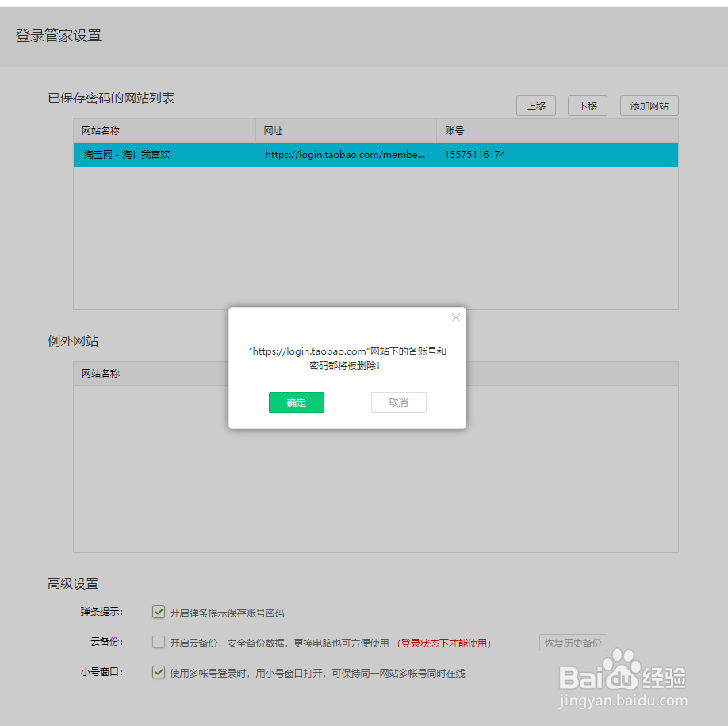Click the 恢复历史备份 restore backup button
728x726 pixels.
[x=573, y=643]
